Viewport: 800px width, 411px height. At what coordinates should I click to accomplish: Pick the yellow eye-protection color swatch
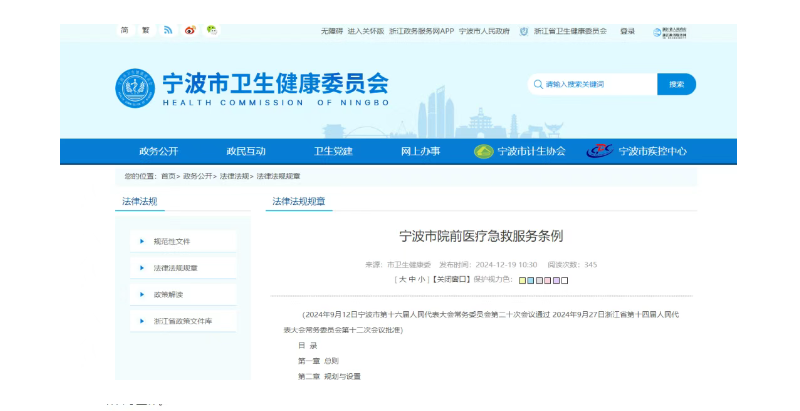coord(522,281)
